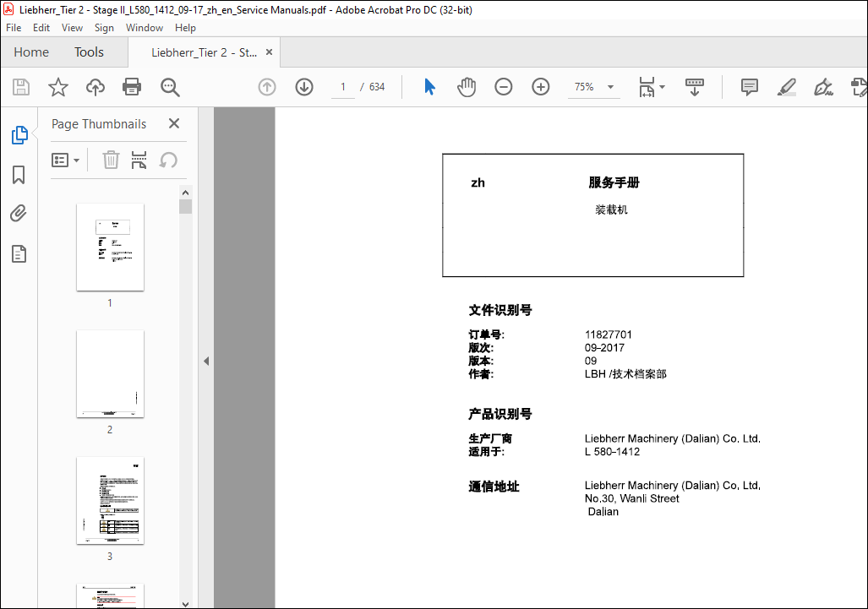This screenshot has width=868, height=609.
Task: Click the 'zh' language label
Action: point(478,182)
